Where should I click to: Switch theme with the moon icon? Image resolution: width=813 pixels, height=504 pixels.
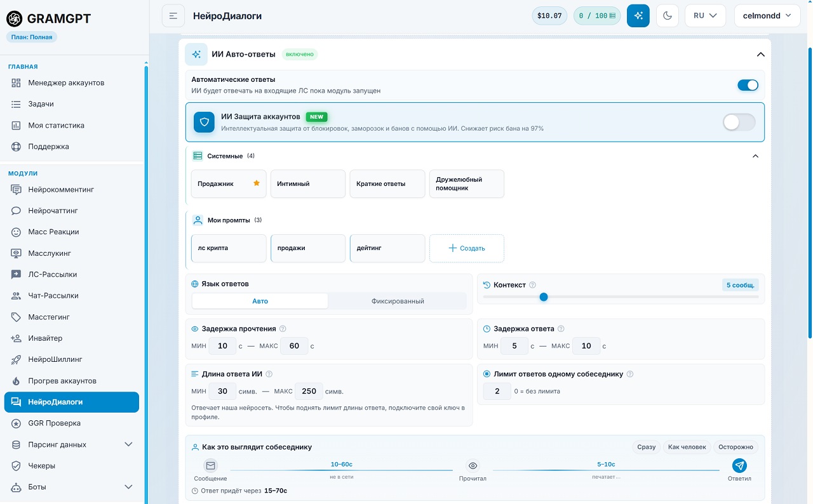tap(668, 16)
